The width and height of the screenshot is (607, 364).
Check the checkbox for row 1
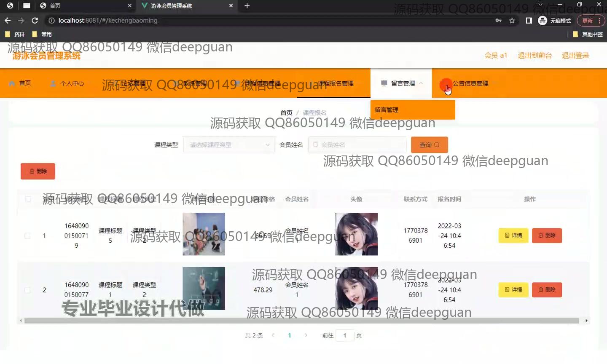point(27,236)
